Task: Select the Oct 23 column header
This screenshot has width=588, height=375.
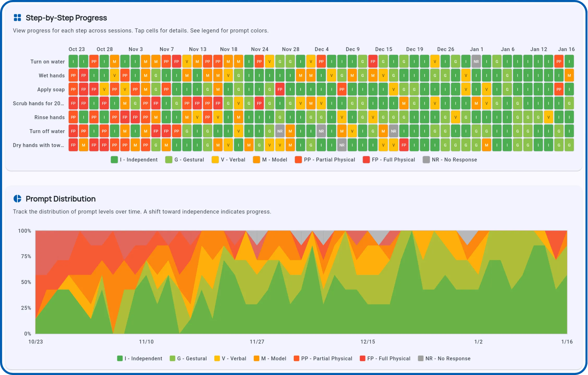Action: pos(77,49)
